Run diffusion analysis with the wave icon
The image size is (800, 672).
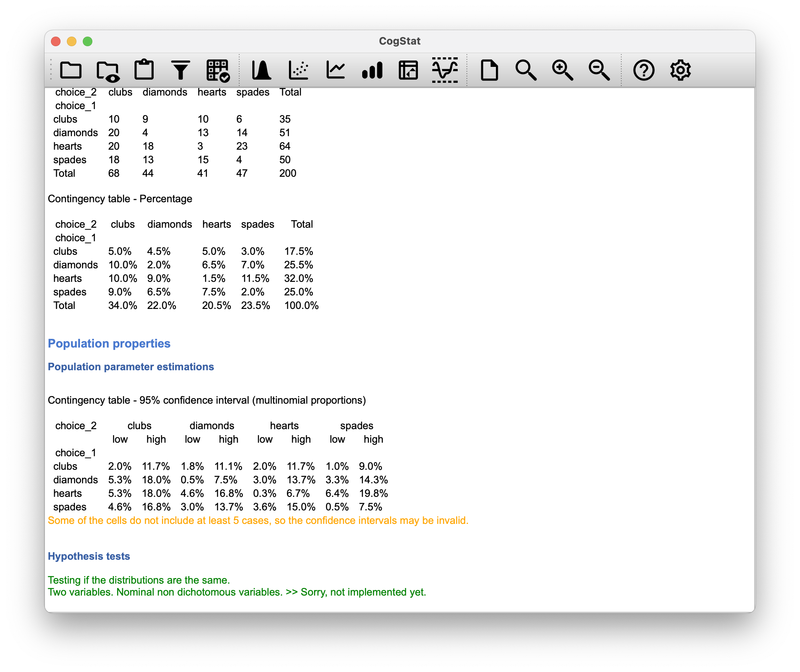tap(445, 70)
